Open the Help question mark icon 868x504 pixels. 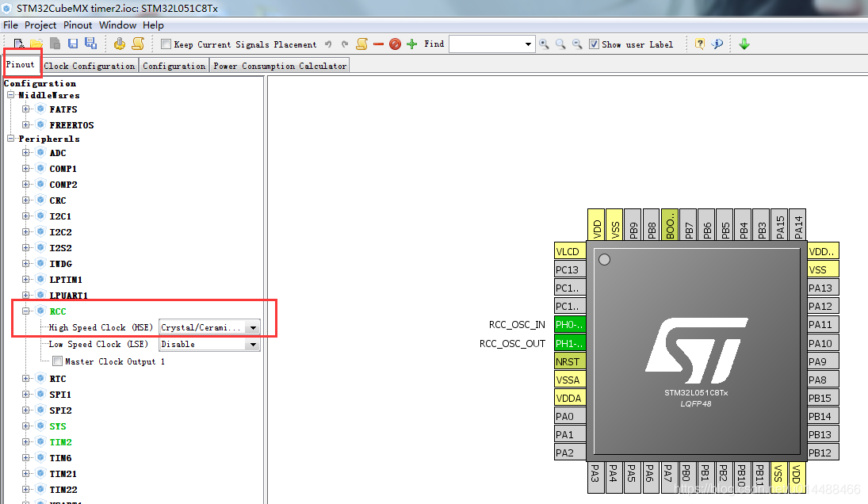click(699, 44)
